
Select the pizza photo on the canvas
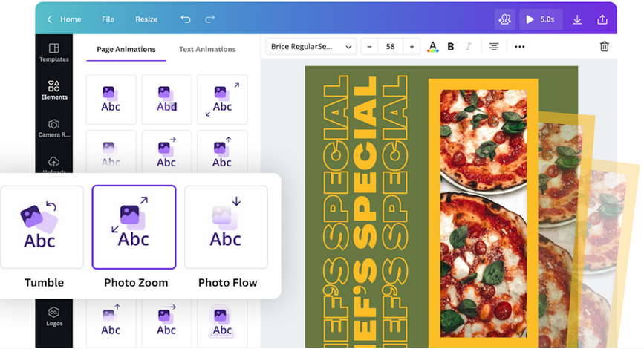pyautogui.click(x=484, y=214)
